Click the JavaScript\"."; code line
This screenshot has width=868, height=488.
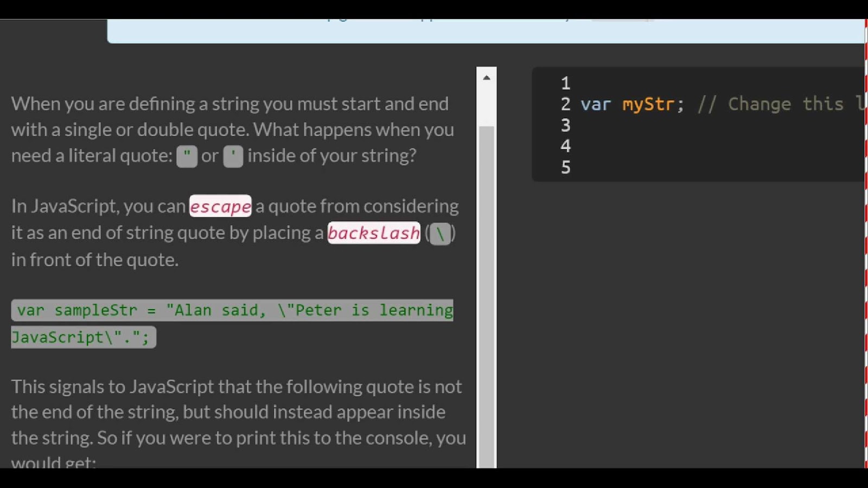pyautogui.click(x=81, y=337)
